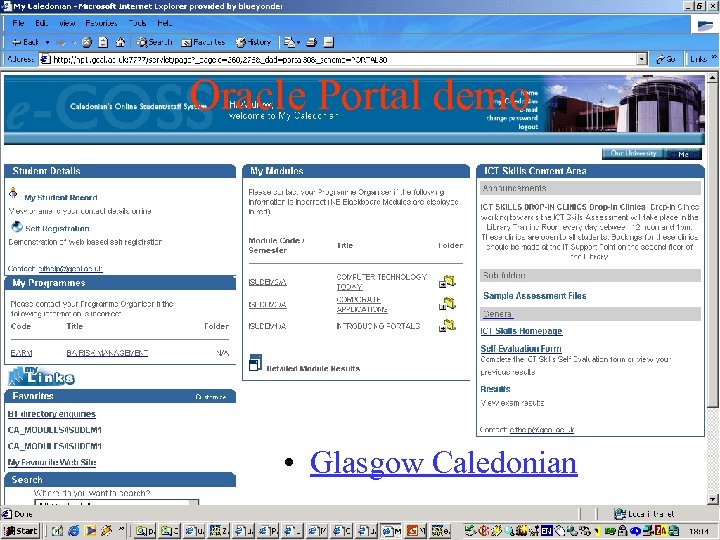The height and width of the screenshot is (540, 720).
Task: Click the Detailed Module Results icon
Action: click(255, 362)
